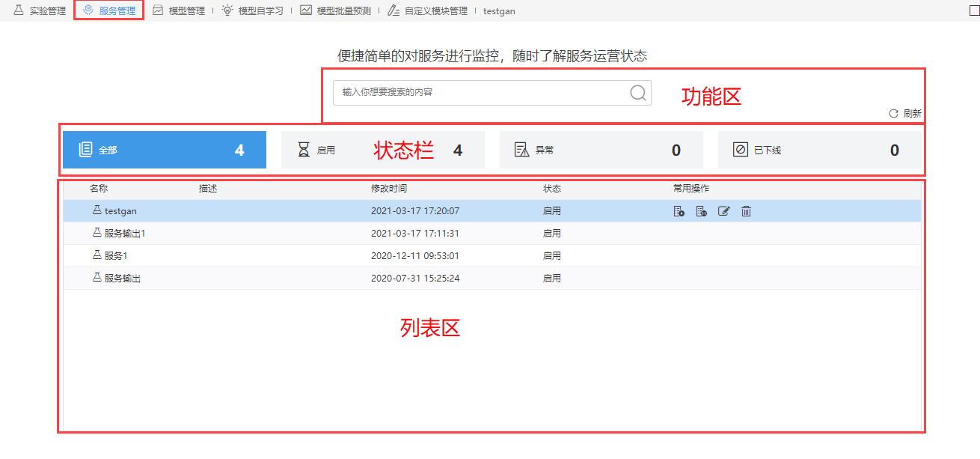Start the testgan service via play icon

point(679,211)
